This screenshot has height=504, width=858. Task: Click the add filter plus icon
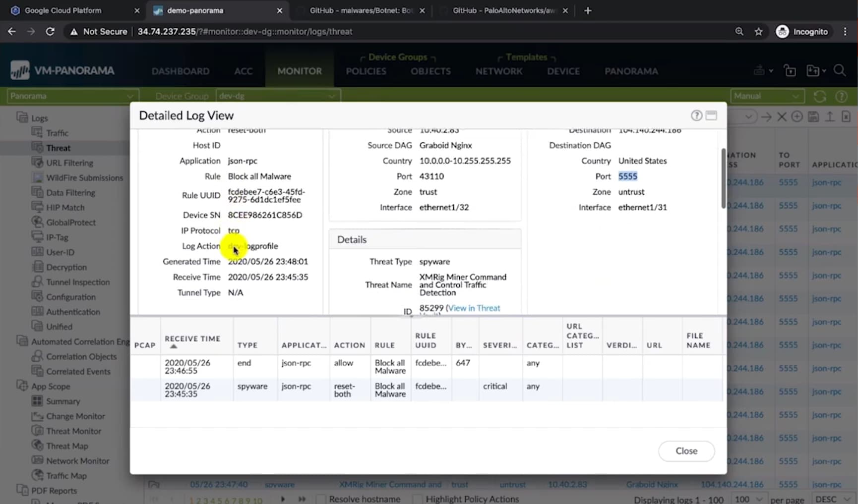[797, 116]
